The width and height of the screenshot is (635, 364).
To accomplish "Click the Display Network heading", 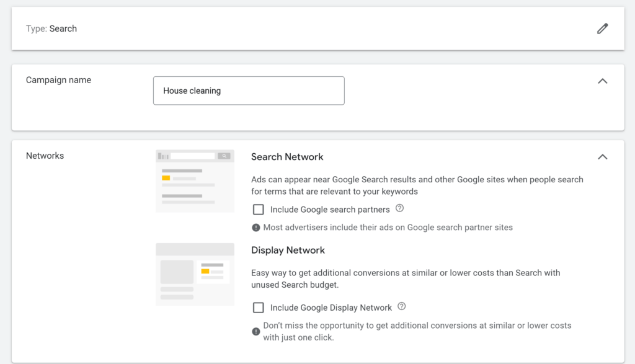I will (288, 250).
